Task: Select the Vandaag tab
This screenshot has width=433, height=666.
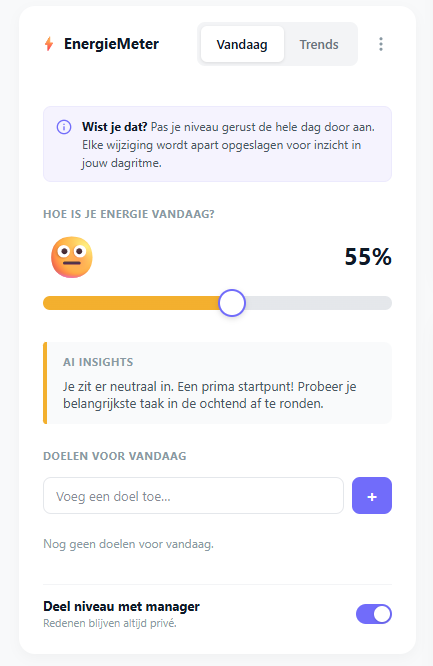Action: 242,44
